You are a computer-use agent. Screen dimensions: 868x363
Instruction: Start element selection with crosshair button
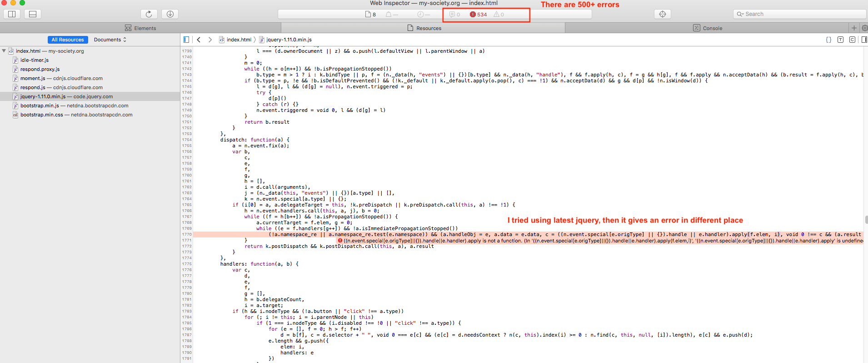point(663,14)
